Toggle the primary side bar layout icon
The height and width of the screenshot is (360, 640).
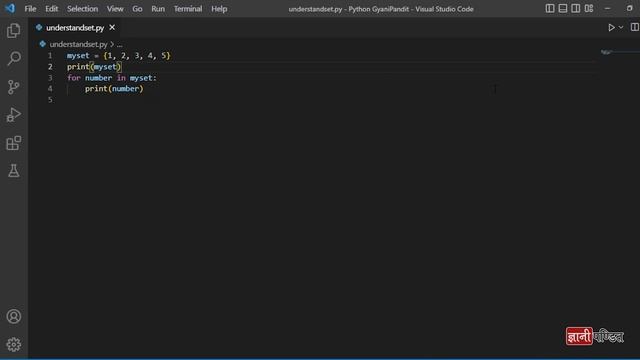pyautogui.click(x=550, y=8)
